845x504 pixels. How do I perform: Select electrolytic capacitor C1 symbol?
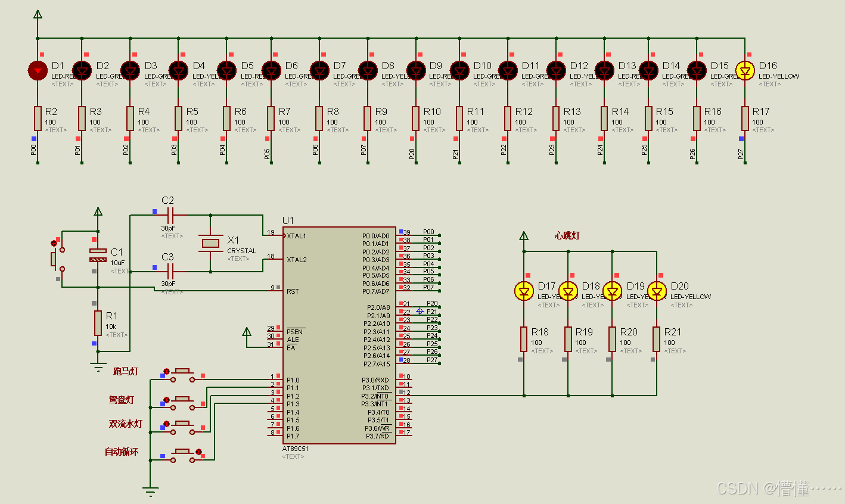pos(98,255)
